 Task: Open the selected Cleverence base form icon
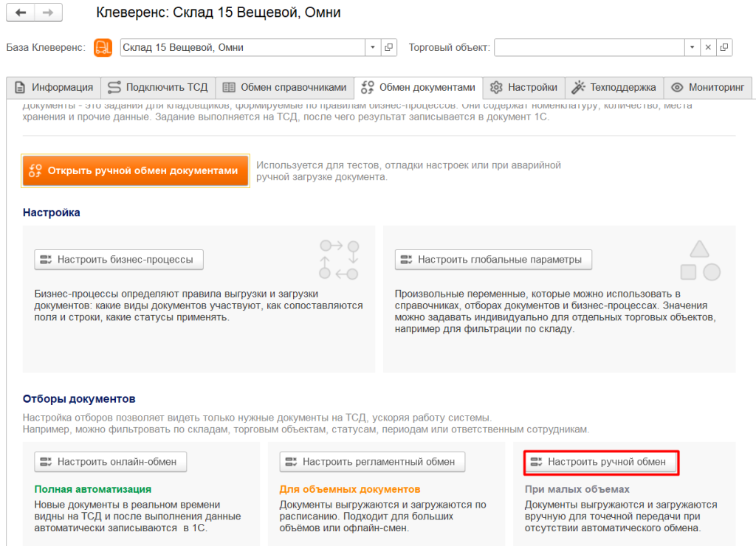tap(391, 47)
